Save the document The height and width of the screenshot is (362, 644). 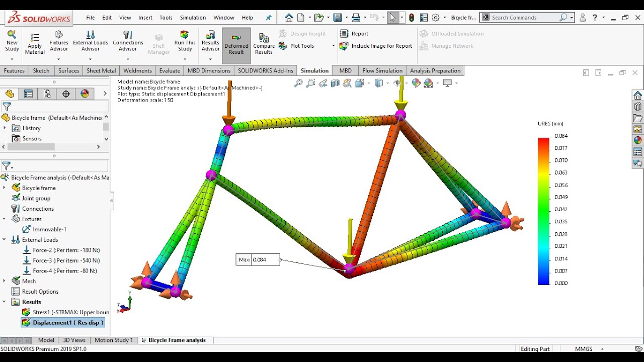[338, 18]
